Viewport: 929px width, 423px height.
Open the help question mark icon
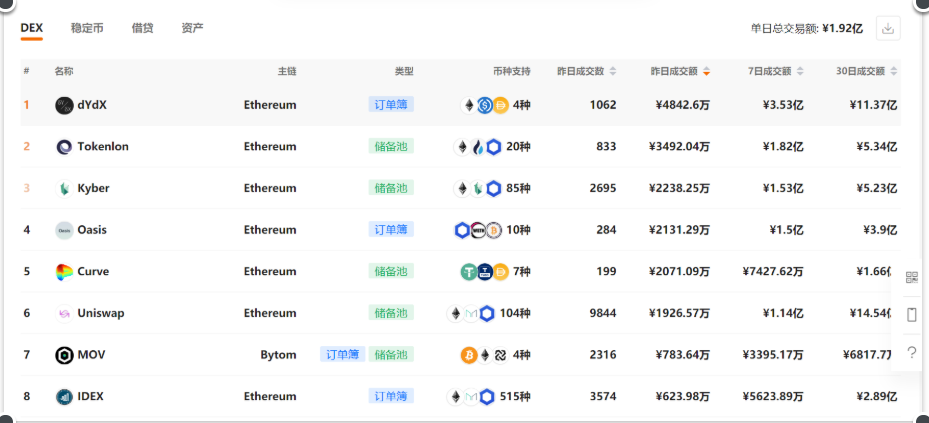[x=912, y=352]
